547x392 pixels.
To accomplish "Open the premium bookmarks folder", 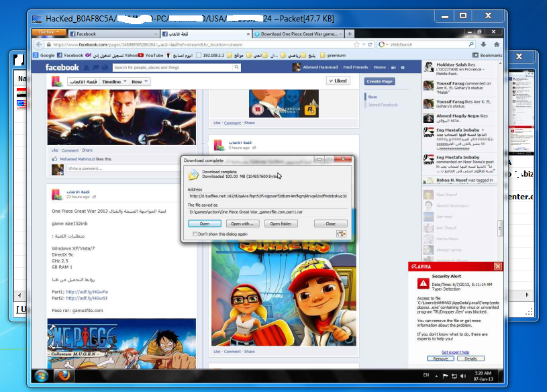I will 333,55.
